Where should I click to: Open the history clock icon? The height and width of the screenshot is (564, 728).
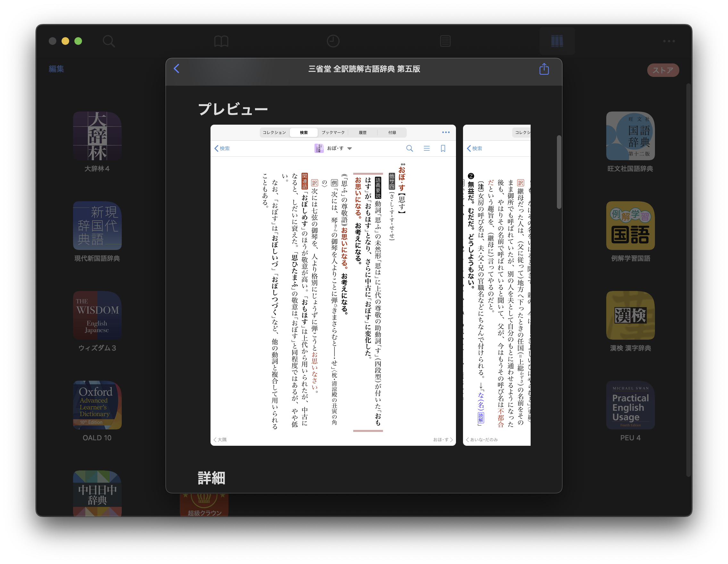pos(333,41)
